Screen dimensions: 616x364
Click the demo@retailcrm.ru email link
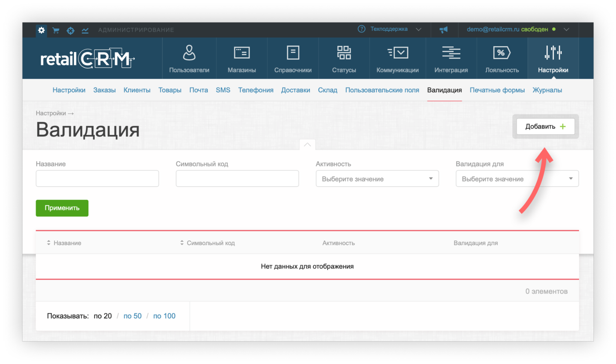pos(493,29)
